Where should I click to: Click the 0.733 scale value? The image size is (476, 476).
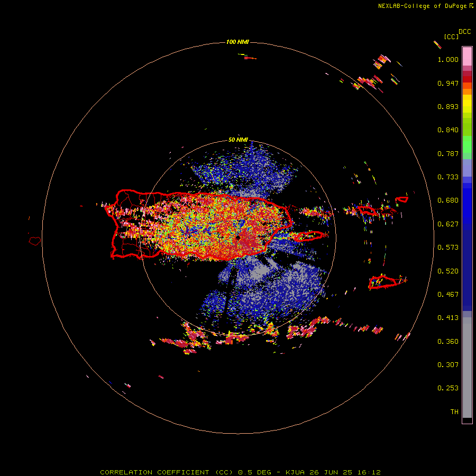tap(448, 177)
